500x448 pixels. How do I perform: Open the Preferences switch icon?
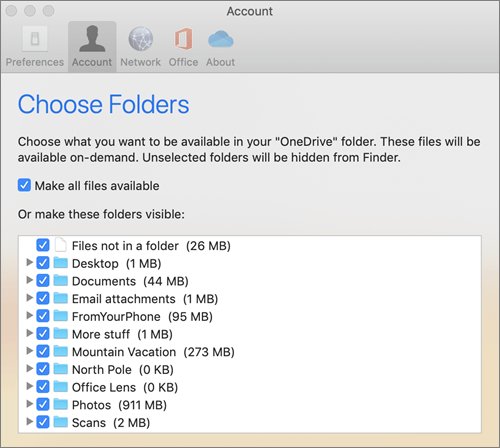35,39
